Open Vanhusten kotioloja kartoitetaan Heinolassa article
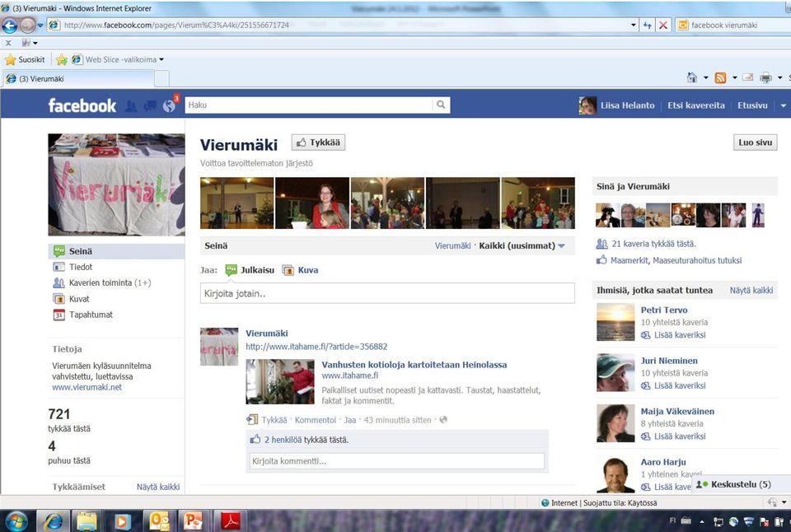This screenshot has height=532, width=791. (x=414, y=365)
